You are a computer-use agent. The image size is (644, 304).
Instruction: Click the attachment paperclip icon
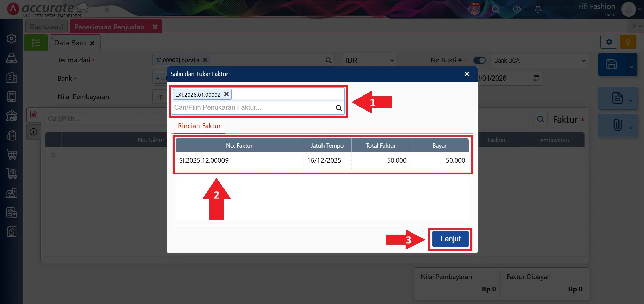click(x=617, y=125)
